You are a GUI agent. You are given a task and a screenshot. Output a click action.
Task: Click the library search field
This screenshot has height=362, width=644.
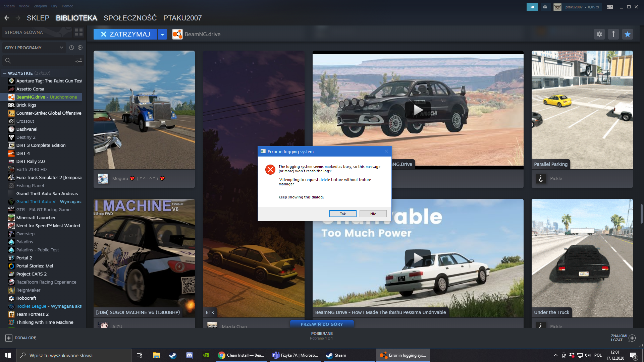click(39, 60)
